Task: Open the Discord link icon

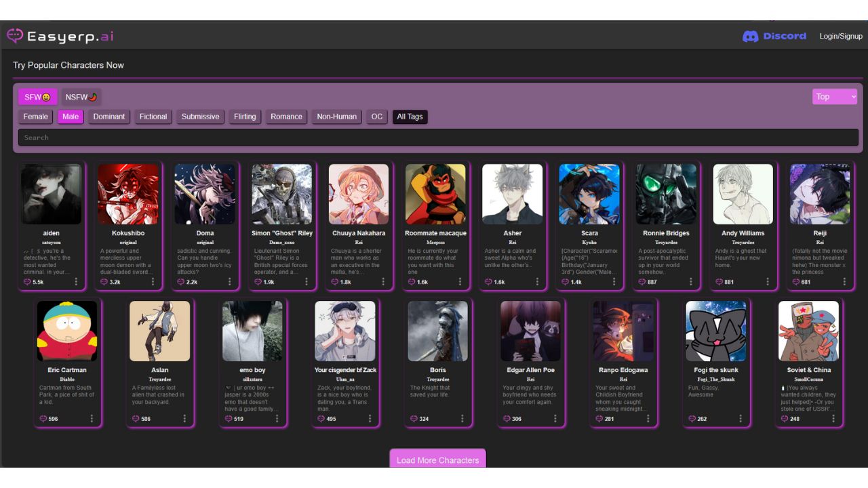Action: click(750, 37)
